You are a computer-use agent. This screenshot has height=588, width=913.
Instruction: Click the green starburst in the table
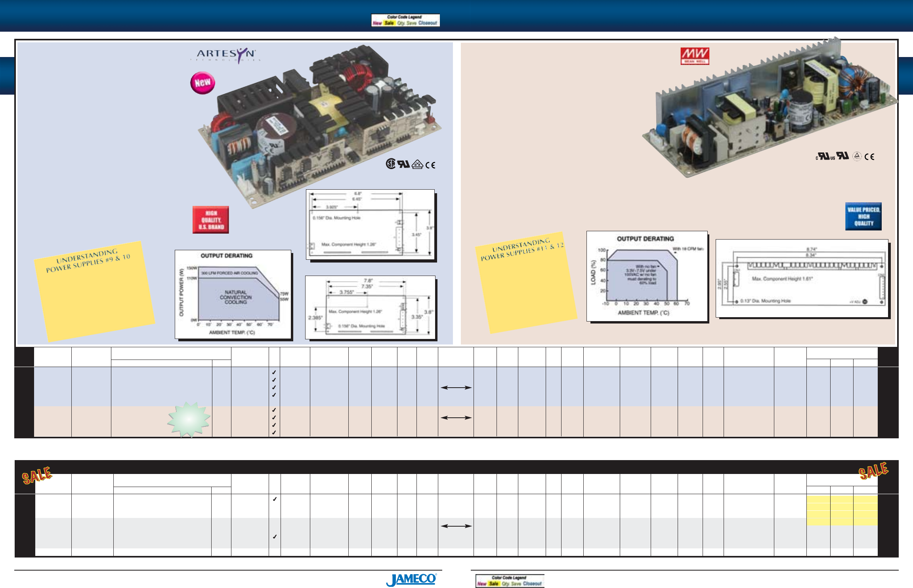(x=189, y=420)
